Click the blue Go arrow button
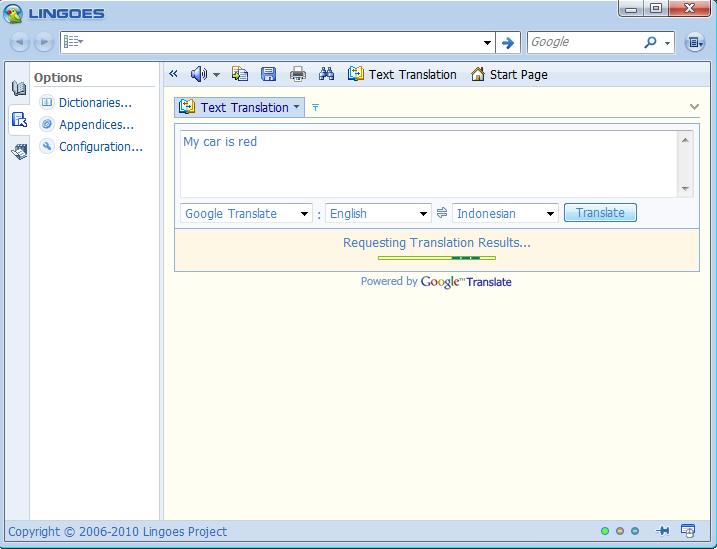 tap(508, 43)
